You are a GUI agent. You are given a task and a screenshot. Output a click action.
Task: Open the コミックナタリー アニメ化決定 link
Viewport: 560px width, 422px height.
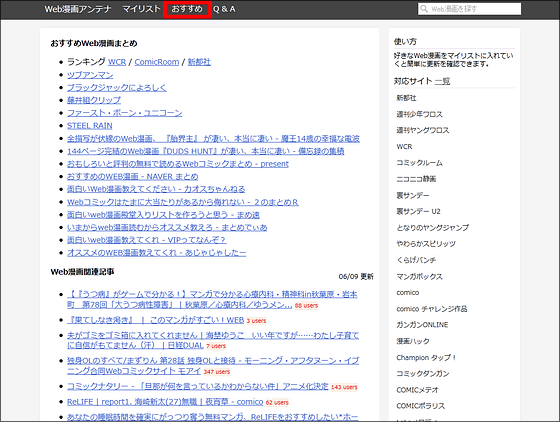pyautogui.click(x=198, y=387)
